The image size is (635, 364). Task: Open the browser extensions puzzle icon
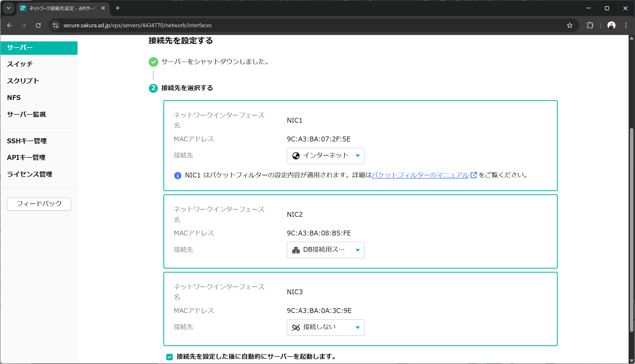[590, 25]
